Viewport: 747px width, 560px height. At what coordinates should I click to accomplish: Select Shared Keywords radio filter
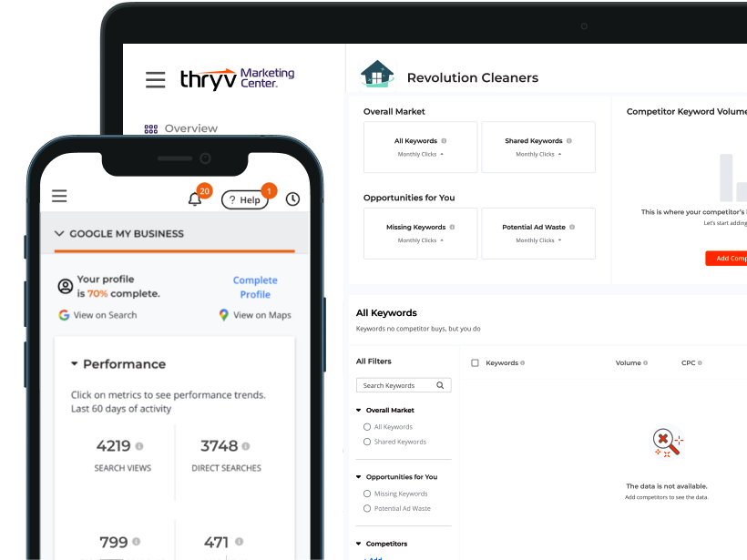(367, 442)
